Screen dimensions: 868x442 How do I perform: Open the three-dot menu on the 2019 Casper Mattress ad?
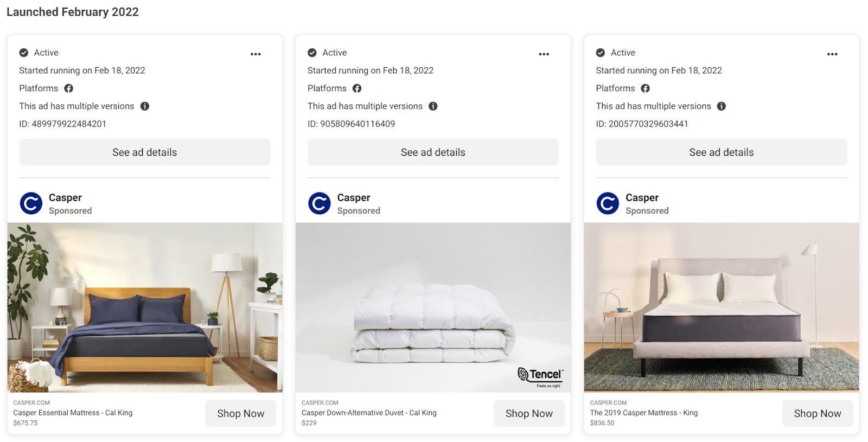(x=832, y=54)
